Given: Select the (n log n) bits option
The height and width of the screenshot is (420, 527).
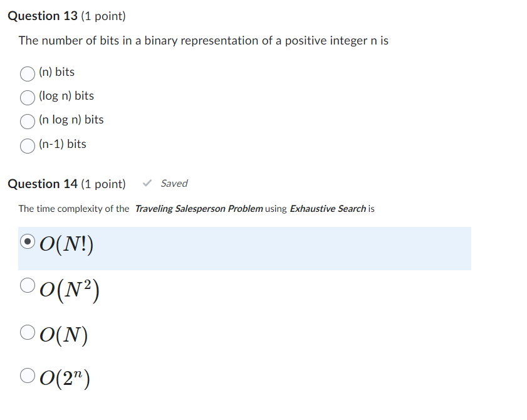Looking at the screenshot, I should (27, 121).
